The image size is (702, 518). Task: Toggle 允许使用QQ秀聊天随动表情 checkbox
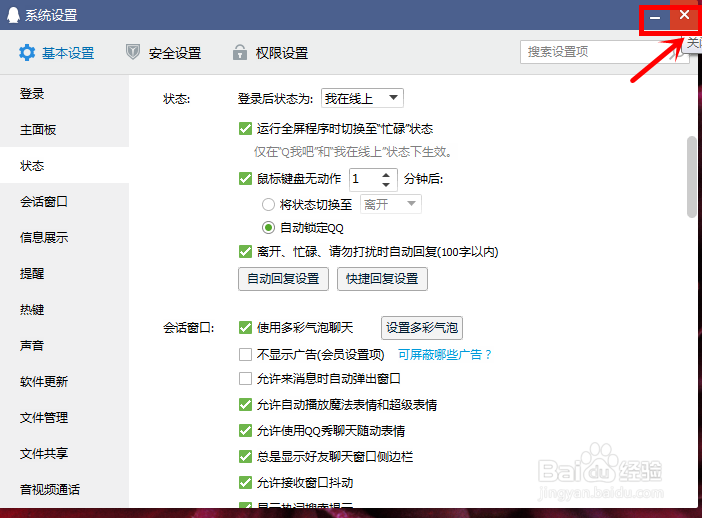[245, 431]
